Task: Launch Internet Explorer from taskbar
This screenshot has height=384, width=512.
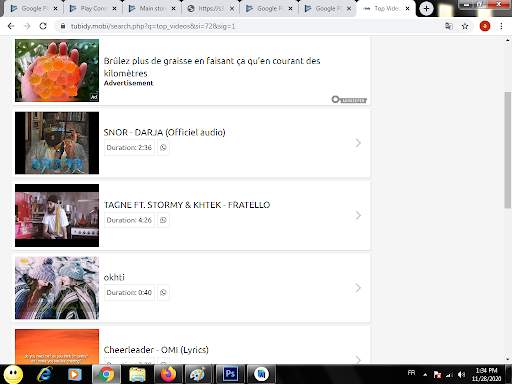Action: click(x=45, y=374)
